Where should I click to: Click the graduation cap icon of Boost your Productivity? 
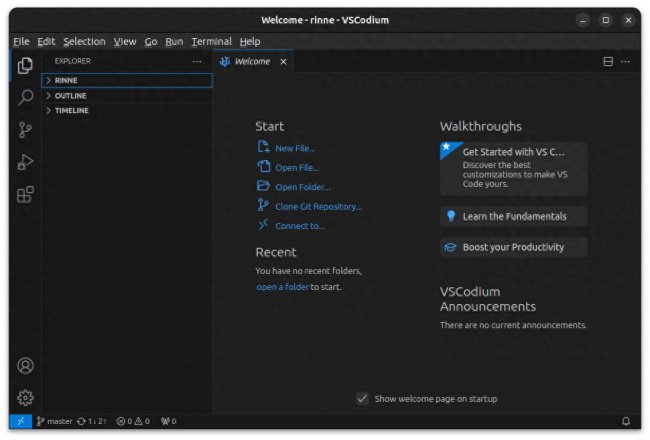pyautogui.click(x=450, y=247)
